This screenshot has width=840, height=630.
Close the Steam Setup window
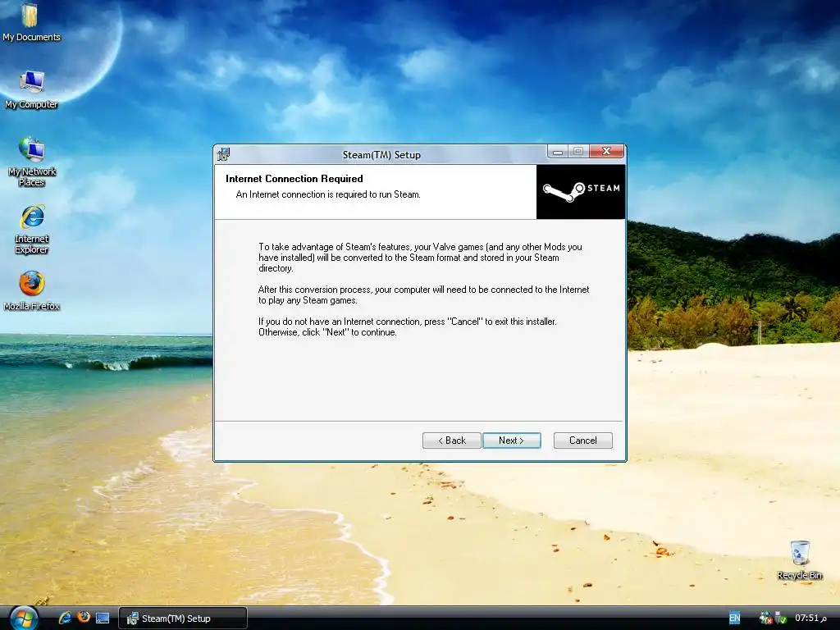pos(606,152)
